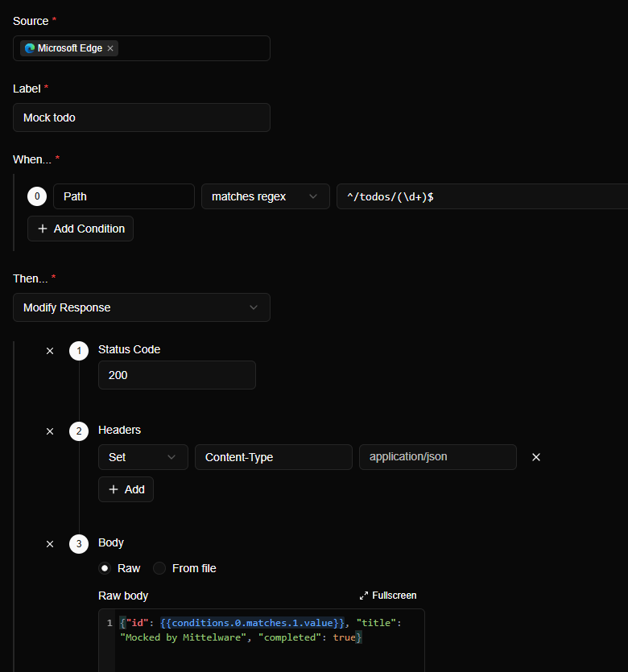Click the {{conditions.0.matches.1.value}} template variable
The height and width of the screenshot is (672, 628).
click(x=252, y=623)
